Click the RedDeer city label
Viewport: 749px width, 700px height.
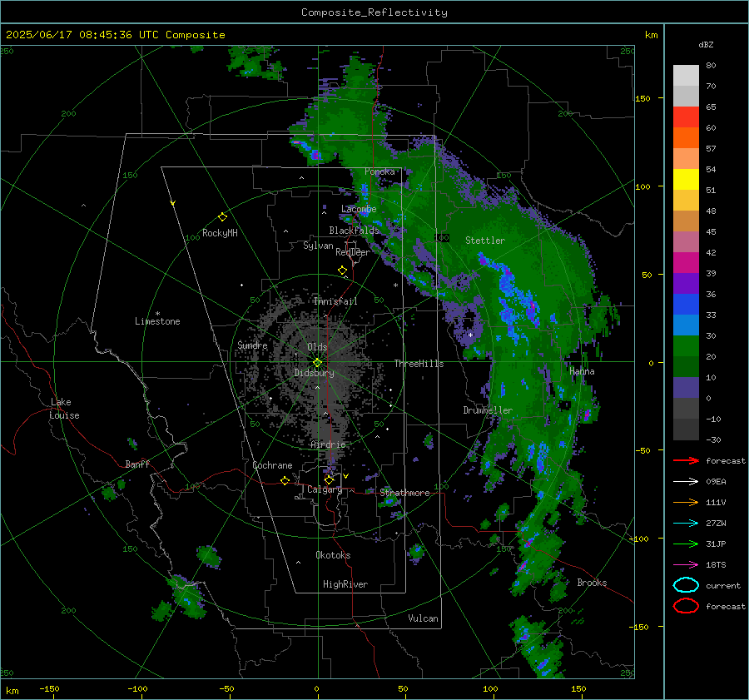tap(353, 252)
